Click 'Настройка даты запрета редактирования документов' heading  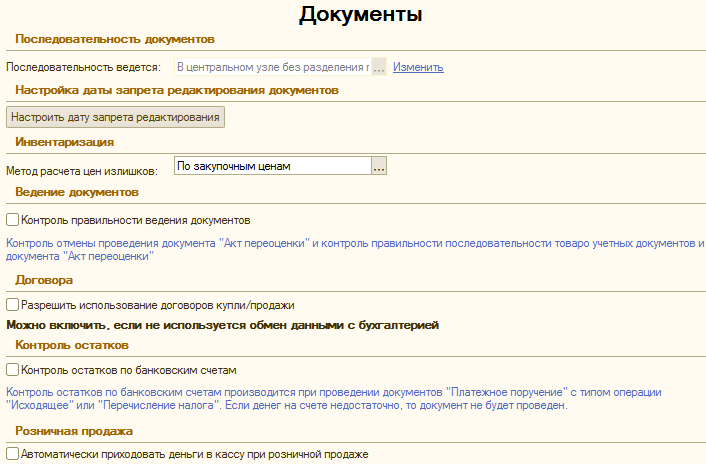click(177, 89)
